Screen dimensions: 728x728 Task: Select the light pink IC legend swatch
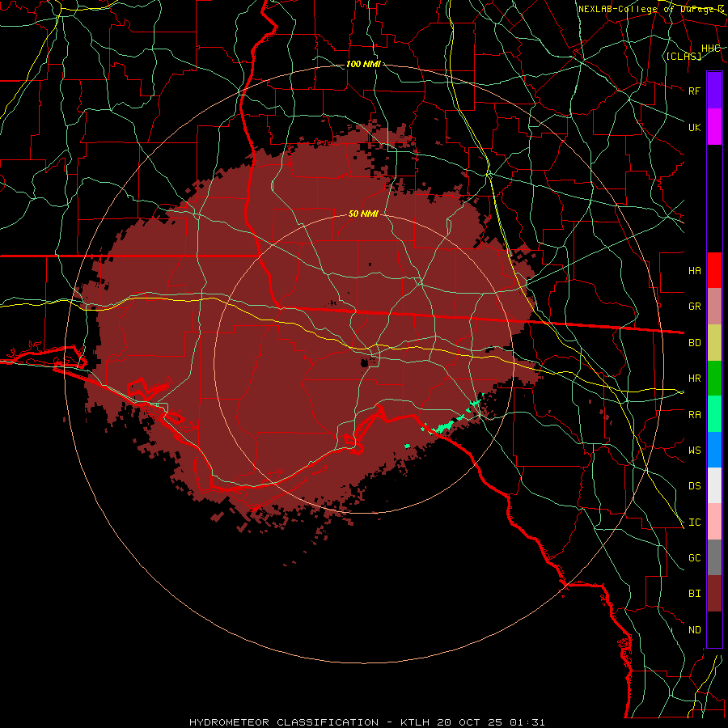pos(714,522)
